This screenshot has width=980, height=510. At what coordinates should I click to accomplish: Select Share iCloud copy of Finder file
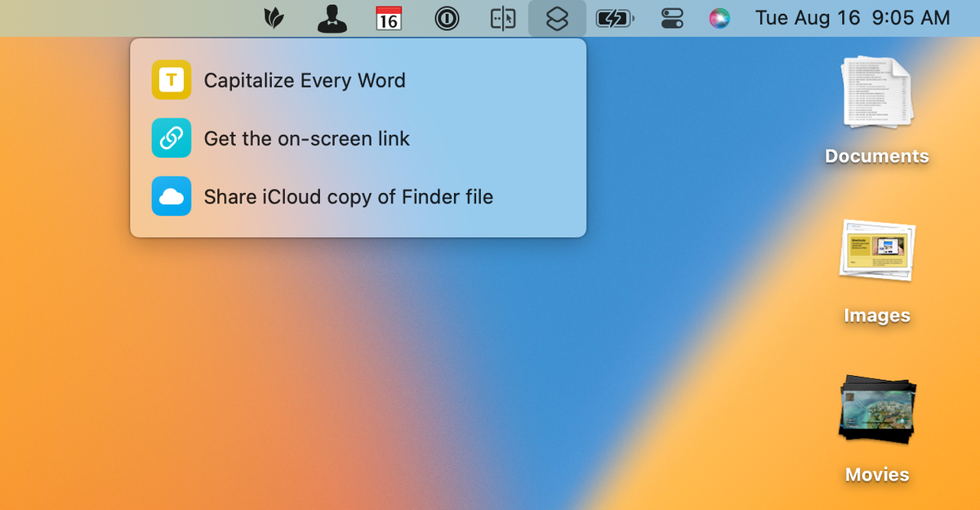349,196
